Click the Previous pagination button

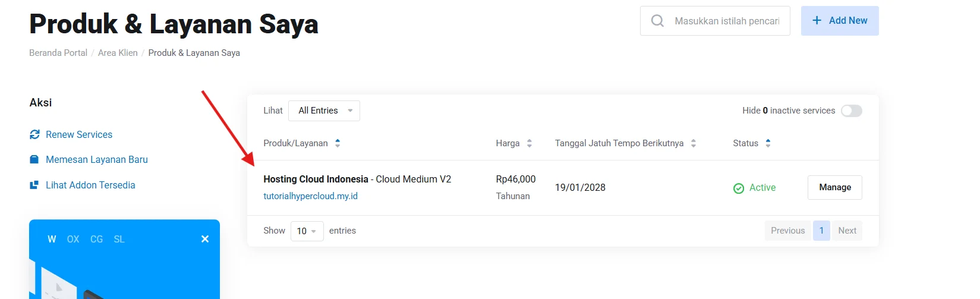[788, 231]
